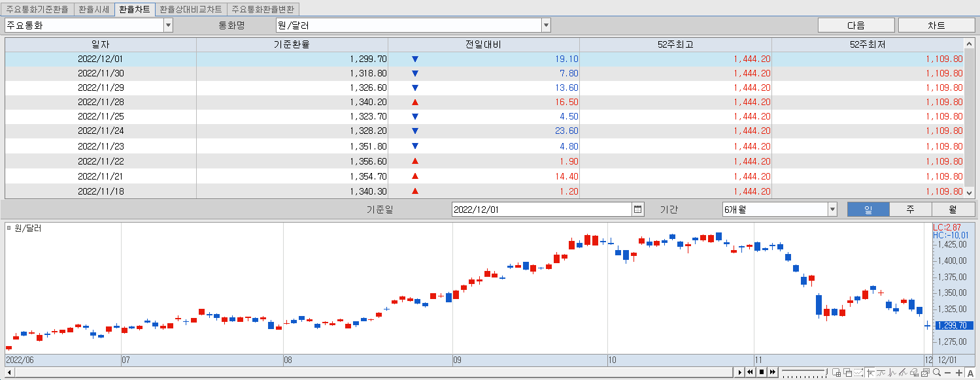This screenshot has height=380, width=980.
Task: Click the LC:2.87 chart indicator text
Action: tap(947, 227)
